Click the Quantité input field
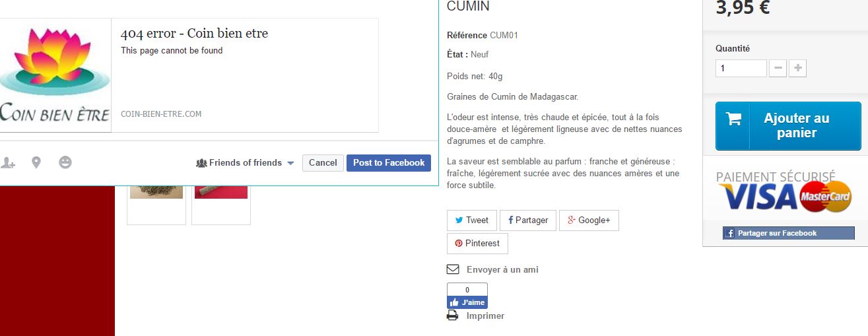Image resolution: width=868 pixels, height=336 pixels. pyautogui.click(x=741, y=68)
